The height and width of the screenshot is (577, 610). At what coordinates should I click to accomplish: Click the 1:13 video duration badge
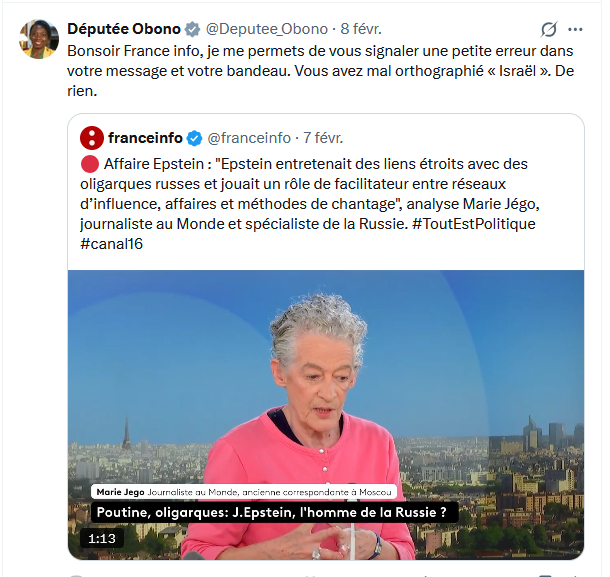(x=102, y=538)
